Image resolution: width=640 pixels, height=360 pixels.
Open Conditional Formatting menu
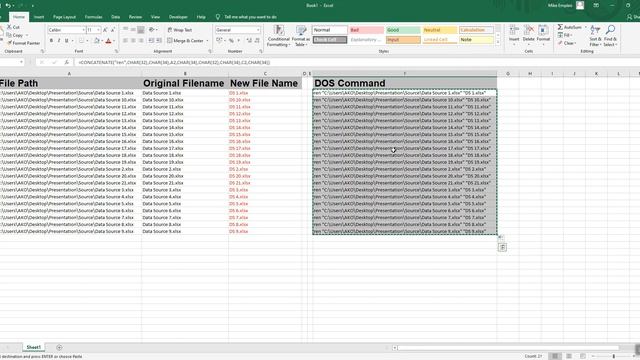279,36
